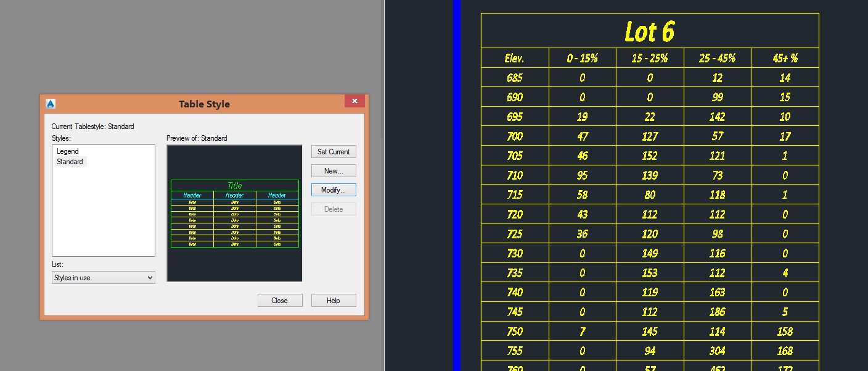Image resolution: width=868 pixels, height=371 pixels.
Task: Click elevation cell 690
Action: pos(515,97)
